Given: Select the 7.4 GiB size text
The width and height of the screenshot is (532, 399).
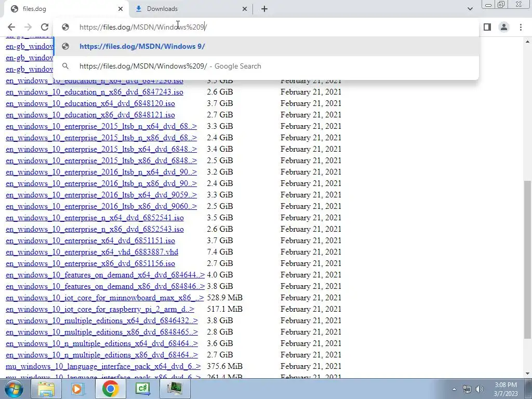Looking at the screenshot, I should click(x=220, y=252).
